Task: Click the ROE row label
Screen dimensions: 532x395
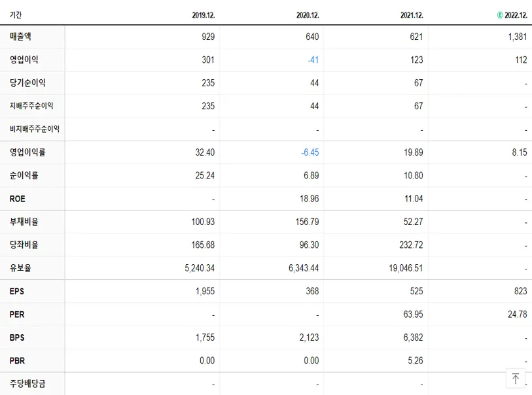Action: click(x=17, y=199)
